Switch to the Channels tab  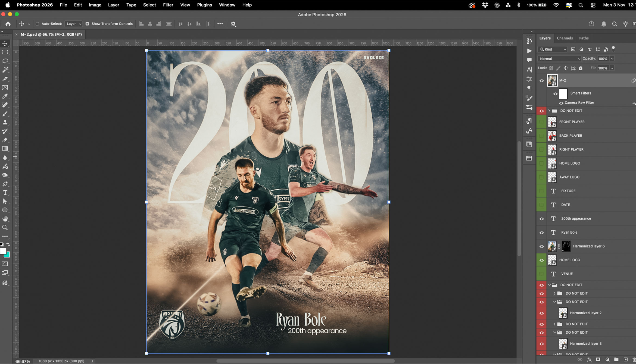click(x=565, y=38)
